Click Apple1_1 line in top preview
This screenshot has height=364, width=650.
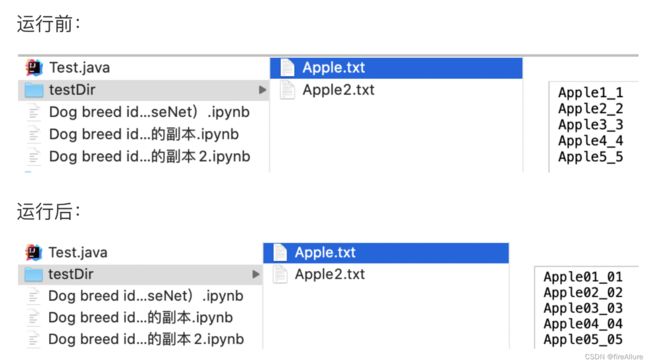coord(590,92)
